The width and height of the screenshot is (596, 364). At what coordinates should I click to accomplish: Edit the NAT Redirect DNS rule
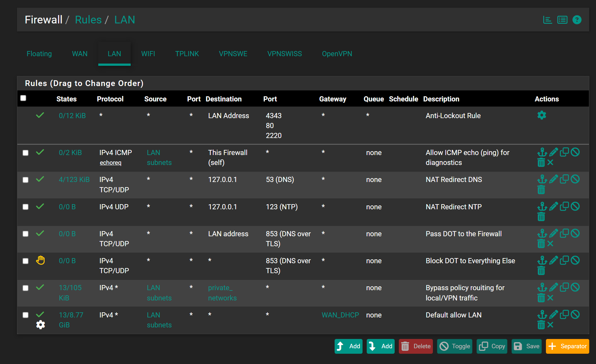click(553, 179)
